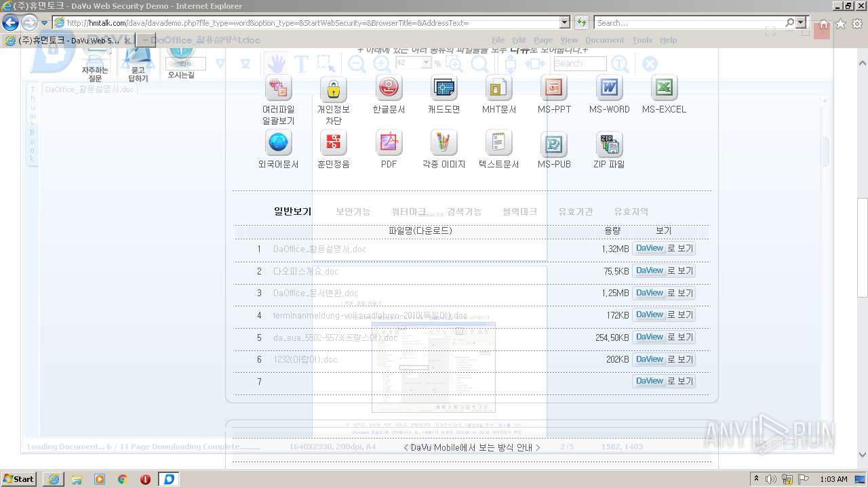Go back with the IE Back arrow

(x=10, y=22)
